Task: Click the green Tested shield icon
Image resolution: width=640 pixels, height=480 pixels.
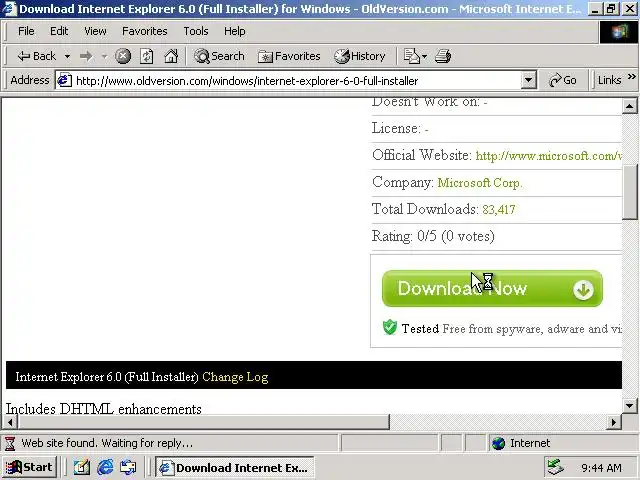Action: (x=390, y=327)
